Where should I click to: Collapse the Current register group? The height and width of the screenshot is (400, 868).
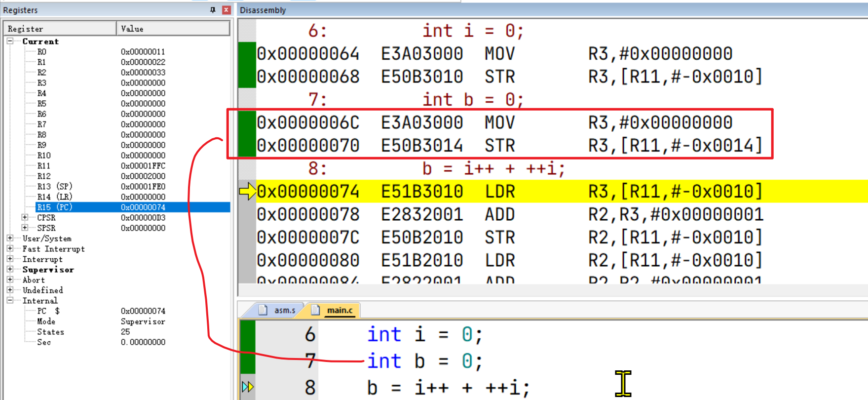10,41
